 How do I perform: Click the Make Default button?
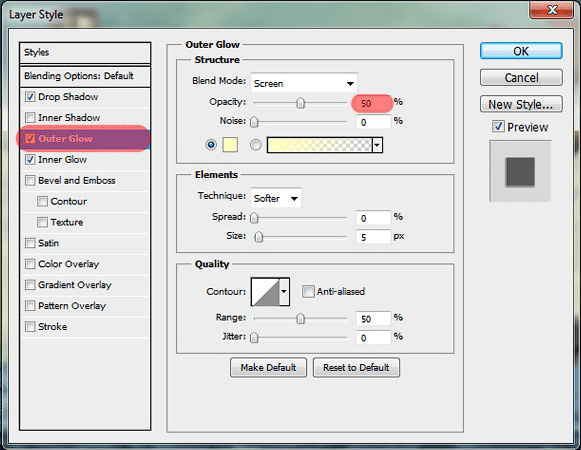pos(268,368)
